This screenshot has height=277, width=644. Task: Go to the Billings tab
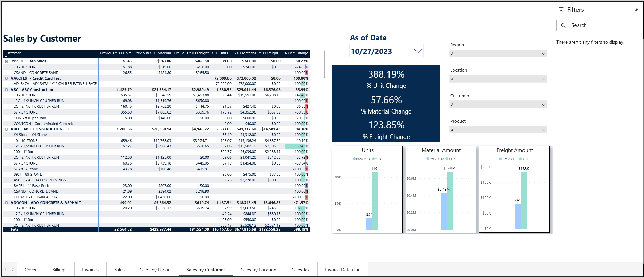pos(59,270)
